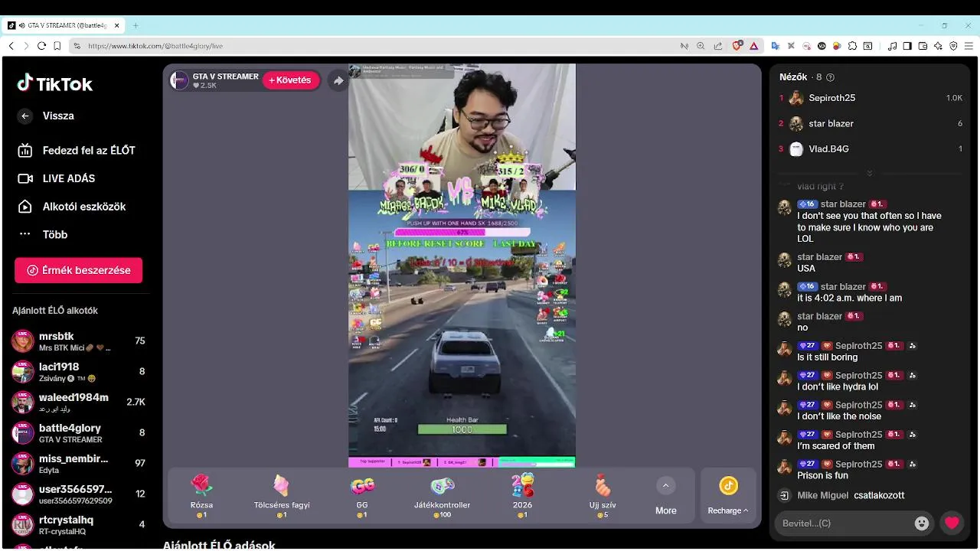This screenshot has width=980, height=551.
Task: Click the push up progress bar
Action: point(462,232)
